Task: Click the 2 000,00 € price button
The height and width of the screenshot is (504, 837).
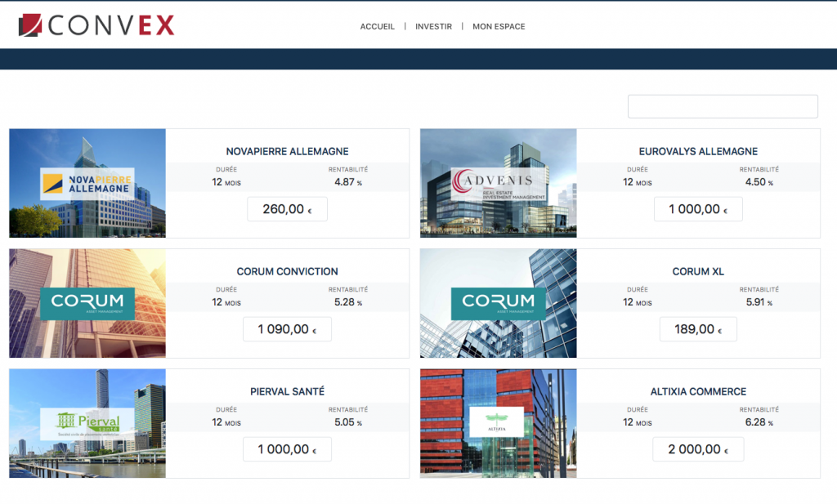Action: coord(698,449)
